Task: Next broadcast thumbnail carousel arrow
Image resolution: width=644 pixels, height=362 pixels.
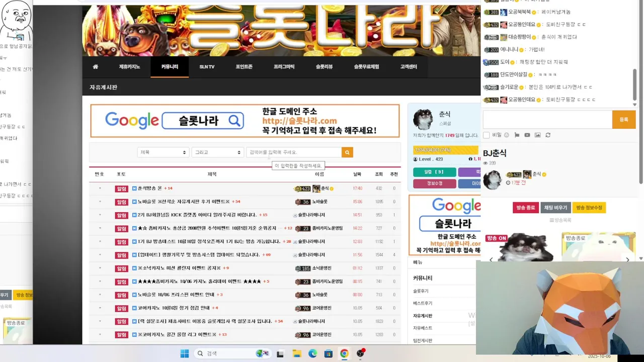Action: 627,259
